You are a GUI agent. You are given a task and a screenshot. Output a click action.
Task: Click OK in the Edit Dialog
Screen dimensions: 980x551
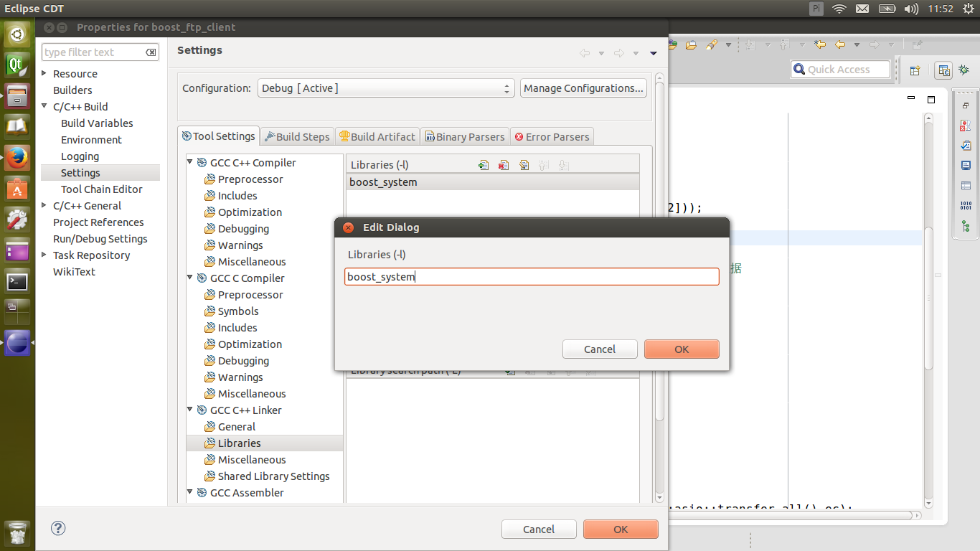coord(682,349)
